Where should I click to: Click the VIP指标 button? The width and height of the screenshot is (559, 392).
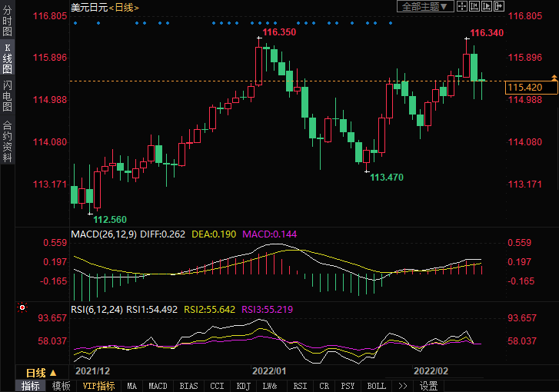pos(98,386)
